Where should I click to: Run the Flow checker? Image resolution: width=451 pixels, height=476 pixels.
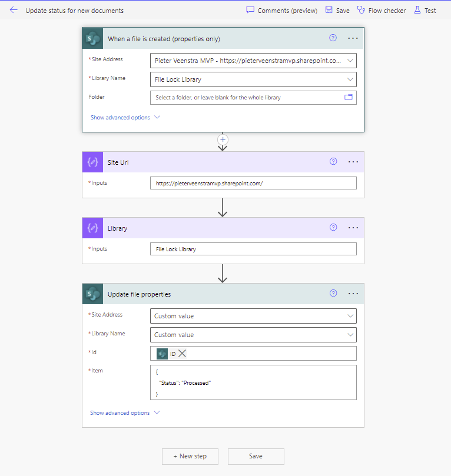[x=382, y=11]
